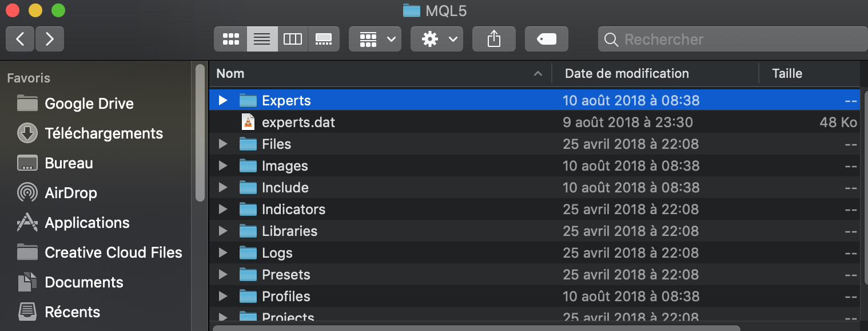Go forward with the right chevron button
868x331 pixels.
[50, 39]
